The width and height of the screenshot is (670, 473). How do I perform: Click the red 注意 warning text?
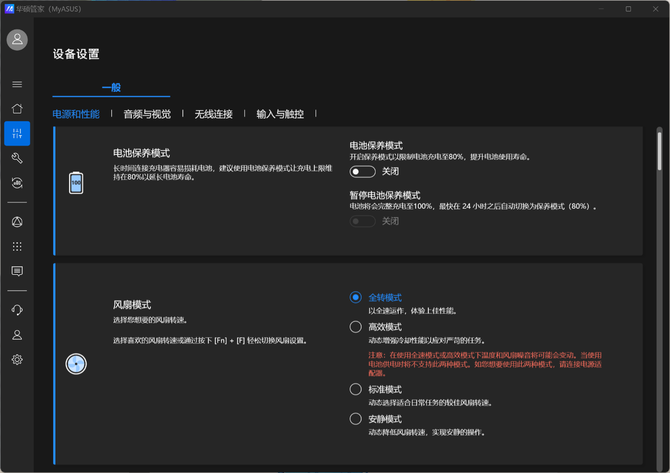pos(485,364)
